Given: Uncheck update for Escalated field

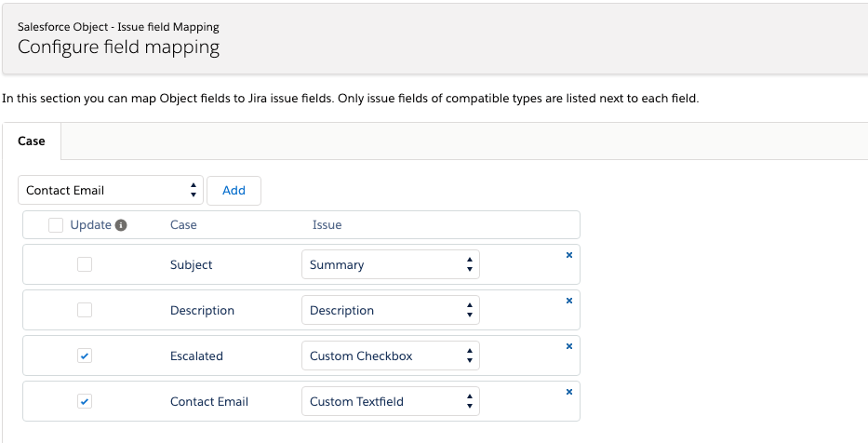Looking at the screenshot, I should (85, 356).
